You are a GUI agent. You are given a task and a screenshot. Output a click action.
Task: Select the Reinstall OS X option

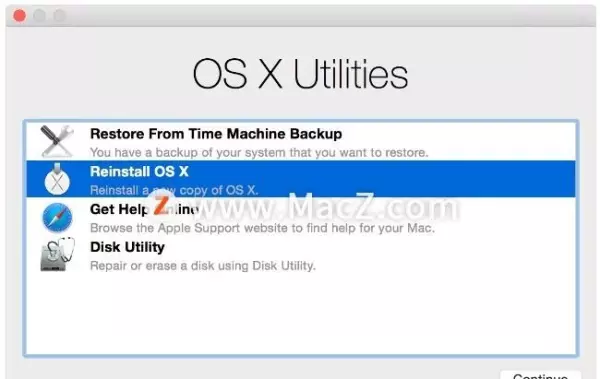pyautogui.click(x=301, y=179)
